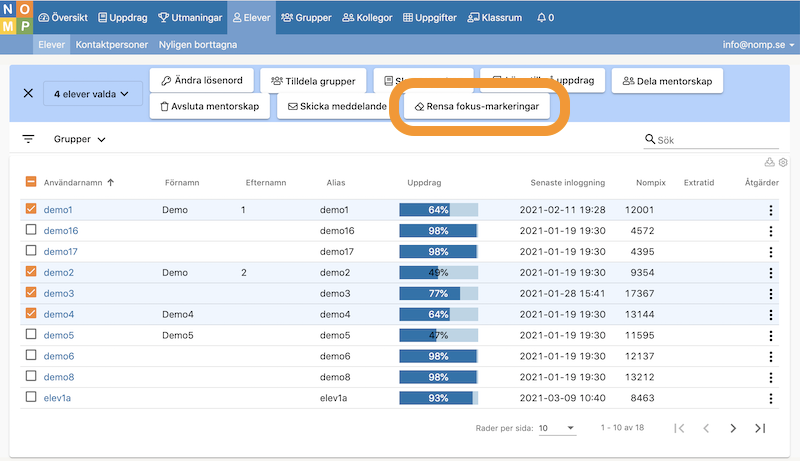Open the Klassrum menu
This screenshot has height=461, width=800.
495,17
